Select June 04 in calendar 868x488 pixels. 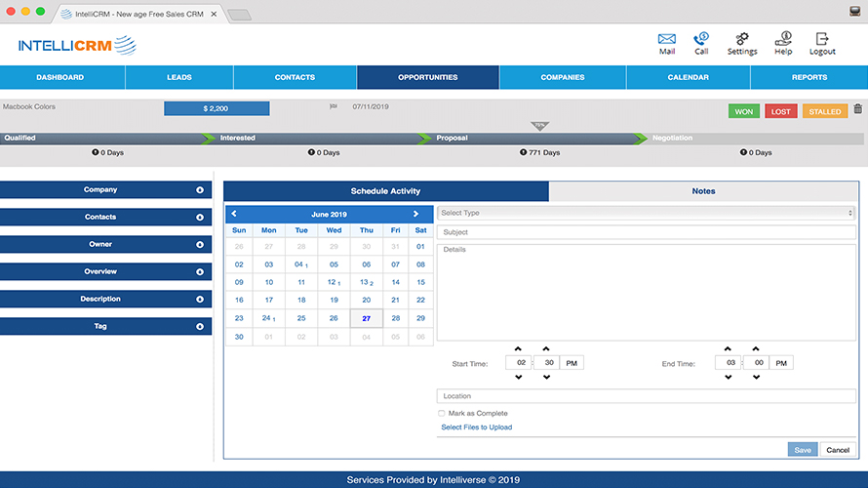click(300, 264)
